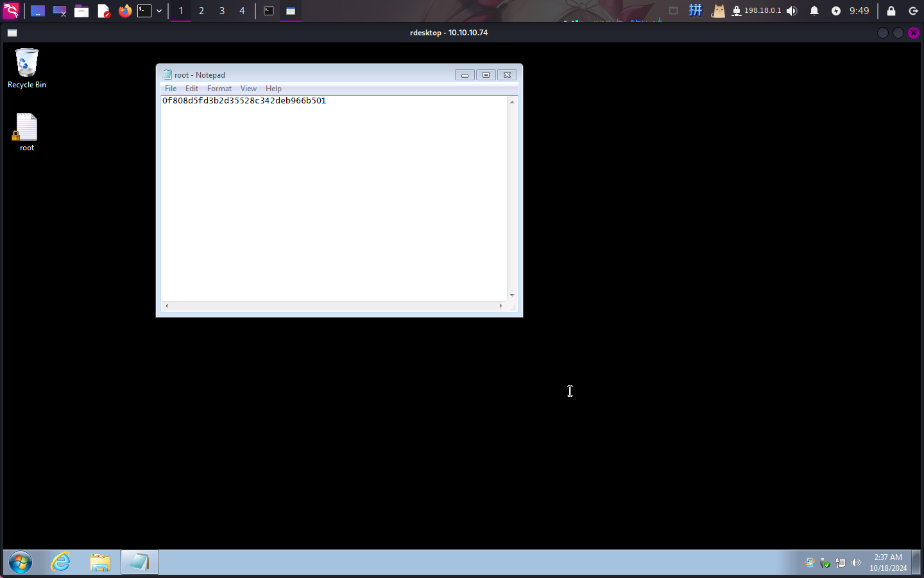Open the notifications bell
The width and height of the screenshot is (924, 578).
814,11
